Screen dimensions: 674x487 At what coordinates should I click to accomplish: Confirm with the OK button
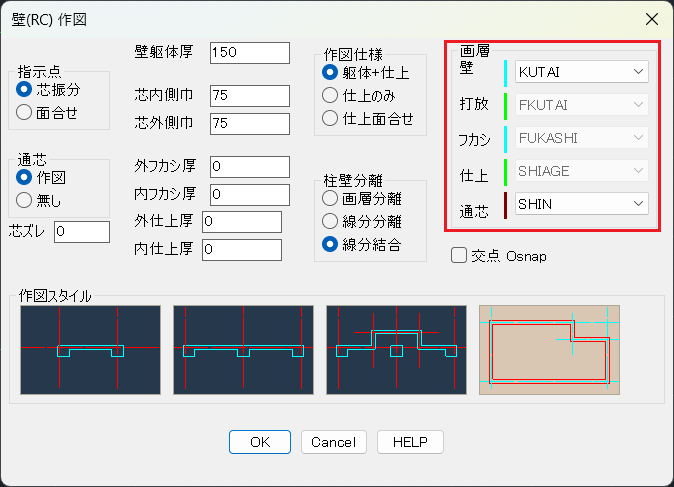[x=260, y=442]
